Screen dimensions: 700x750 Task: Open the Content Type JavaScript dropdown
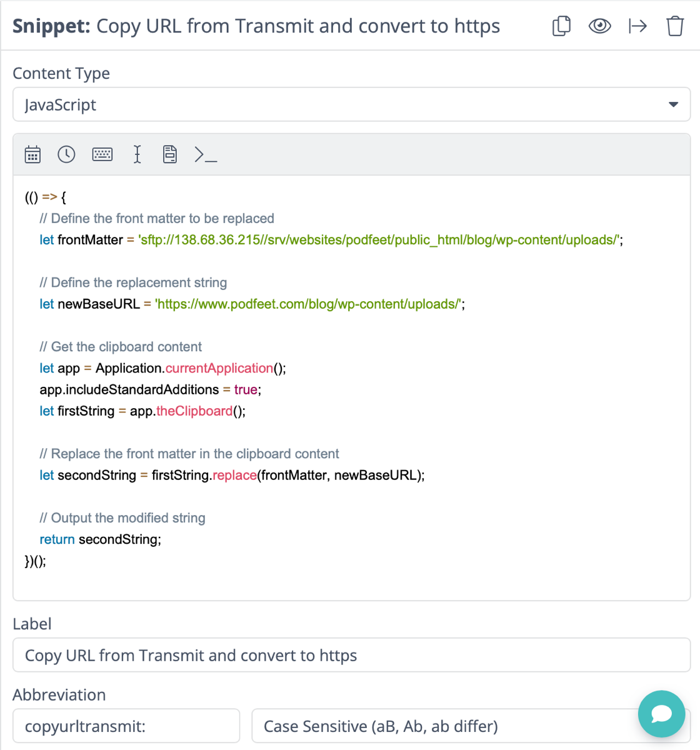point(351,104)
